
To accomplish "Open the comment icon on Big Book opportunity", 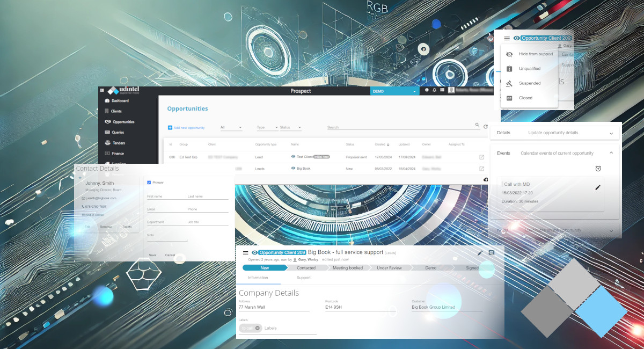I will pyautogui.click(x=492, y=253).
